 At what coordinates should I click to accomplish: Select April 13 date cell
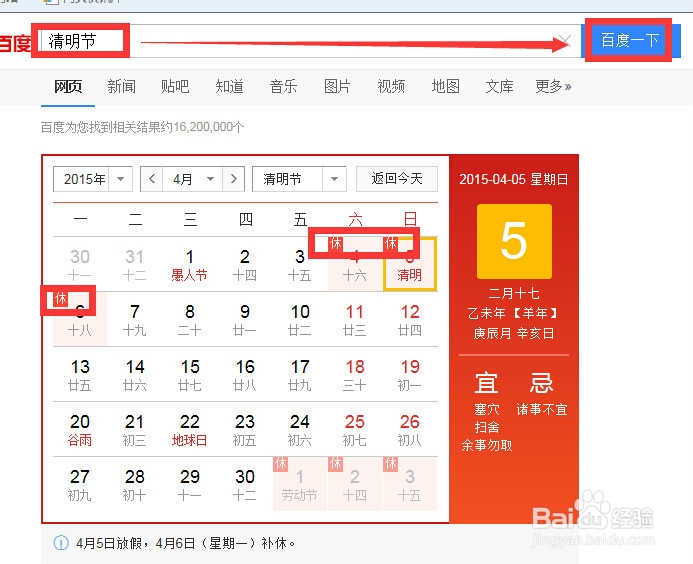point(80,374)
